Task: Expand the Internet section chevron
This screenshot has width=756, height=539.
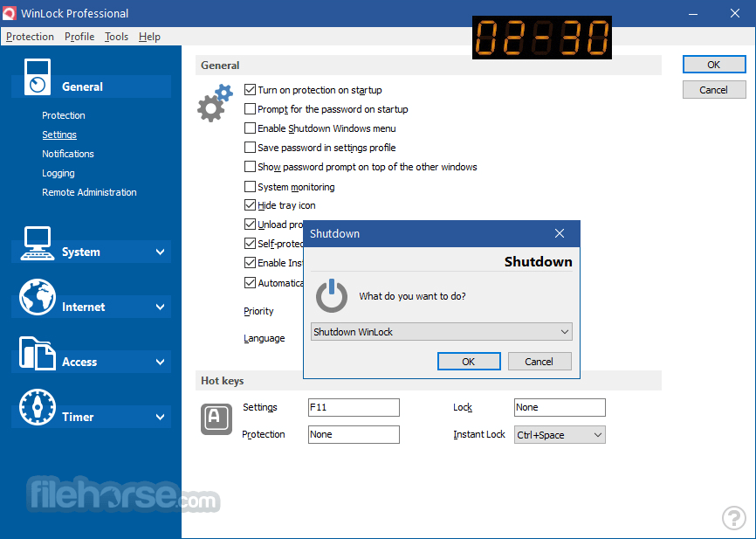Action: tap(160, 307)
